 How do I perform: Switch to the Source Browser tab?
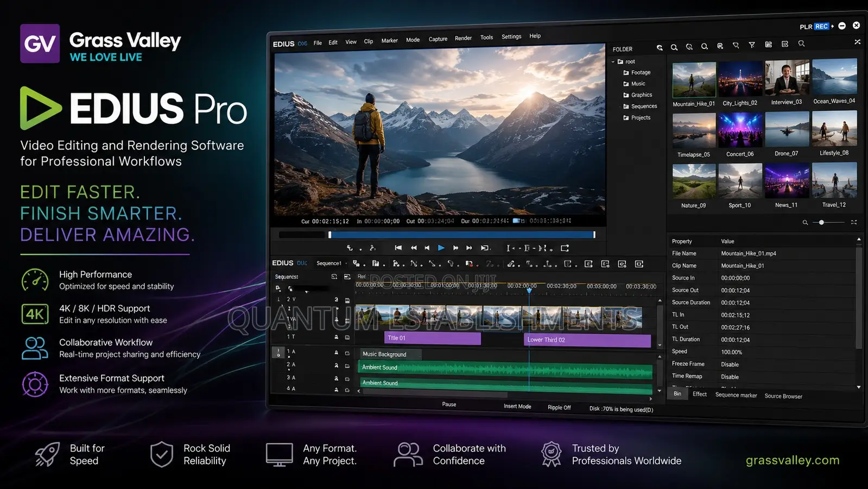(783, 397)
